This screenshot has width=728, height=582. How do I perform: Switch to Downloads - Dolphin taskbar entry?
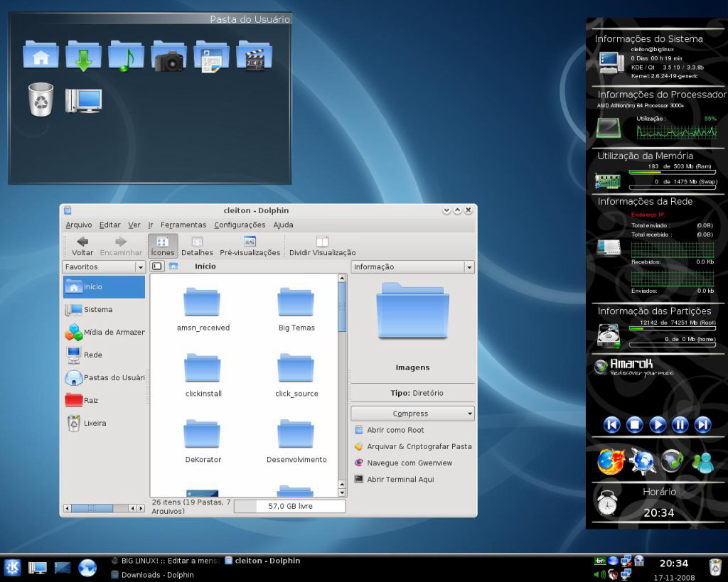(153, 575)
